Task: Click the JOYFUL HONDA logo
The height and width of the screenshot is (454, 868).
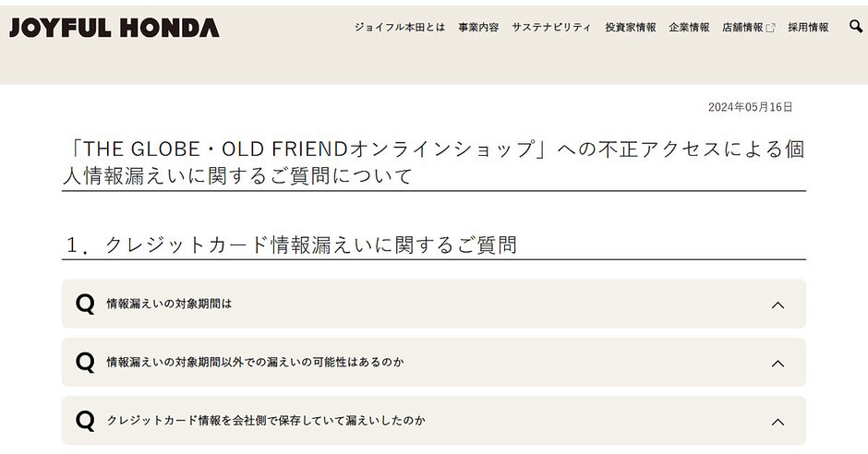Action: point(114,28)
